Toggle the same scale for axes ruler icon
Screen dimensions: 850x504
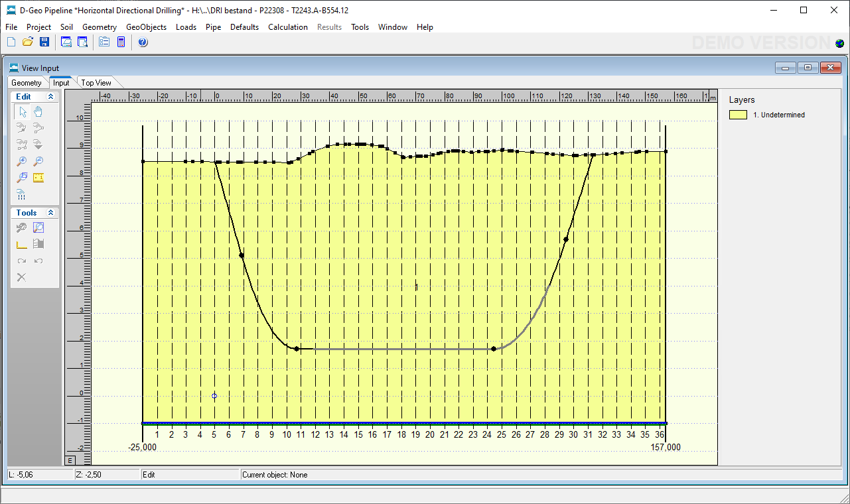[x=22, y=244]
